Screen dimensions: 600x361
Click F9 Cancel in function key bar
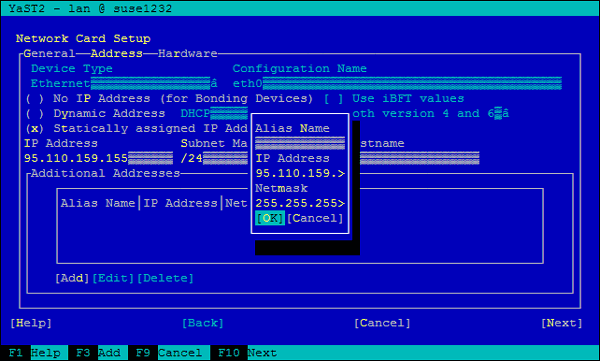point(169,353)
